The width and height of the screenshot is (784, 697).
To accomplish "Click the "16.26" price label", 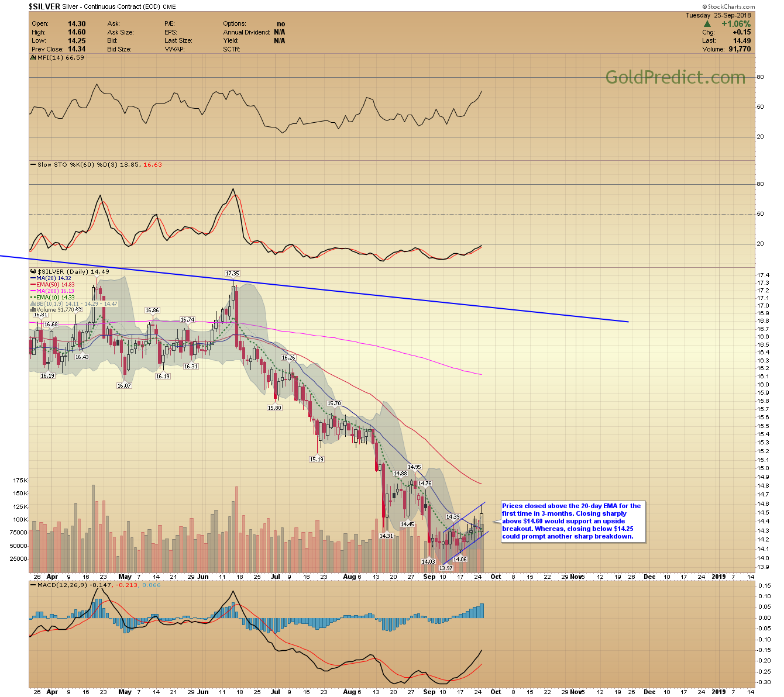I will point(288,358).
